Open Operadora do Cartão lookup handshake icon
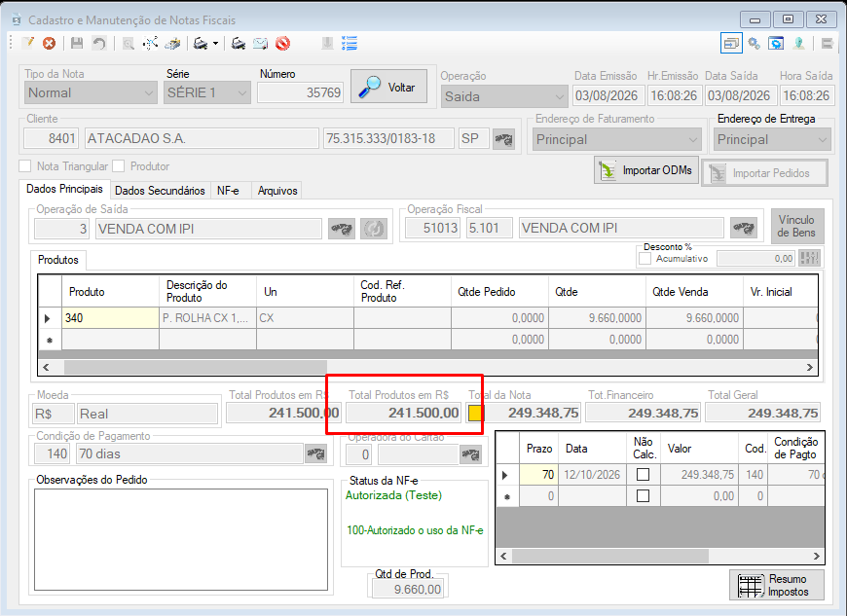This screenshot has height=616, width=847. pos(470,454)
